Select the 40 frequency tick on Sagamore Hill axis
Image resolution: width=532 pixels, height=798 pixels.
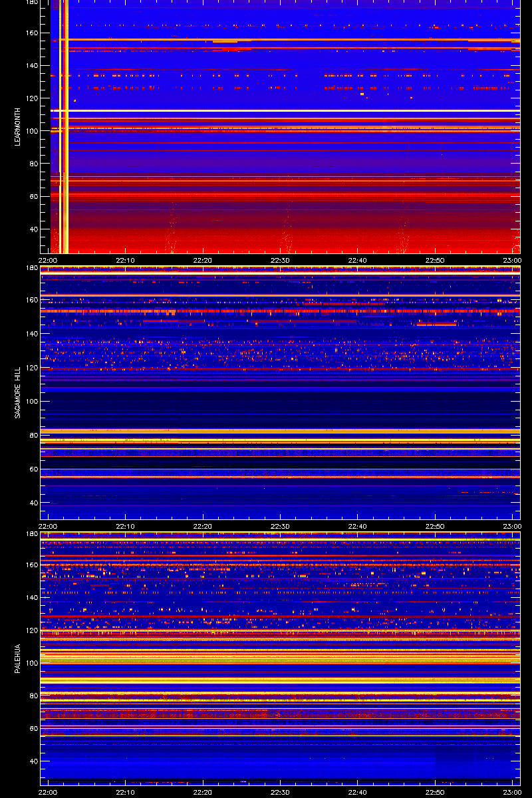click(33, 503)
